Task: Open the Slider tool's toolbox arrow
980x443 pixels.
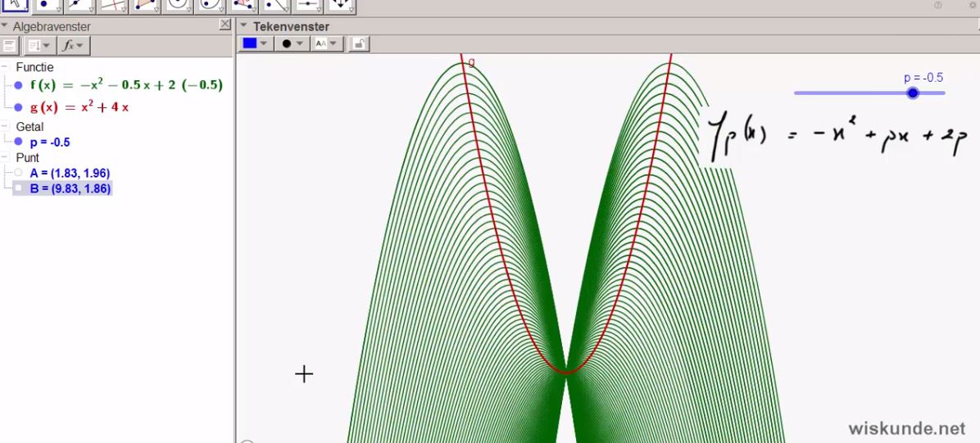Action: click(x=319, y=10)
